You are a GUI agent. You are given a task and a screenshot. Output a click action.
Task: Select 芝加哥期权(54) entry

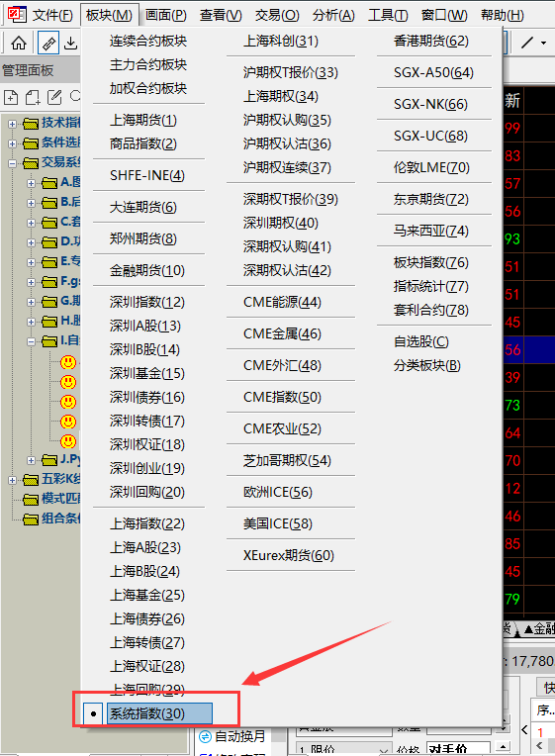point(287,460)
